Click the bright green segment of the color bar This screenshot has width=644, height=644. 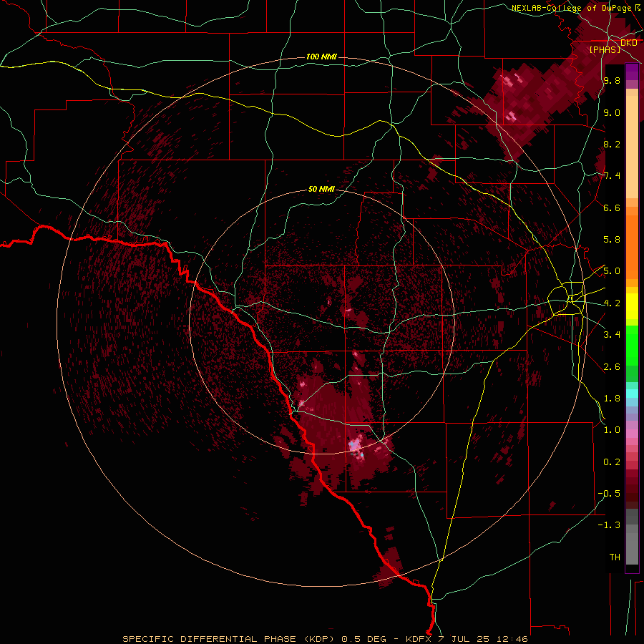[x=632, y=345]
